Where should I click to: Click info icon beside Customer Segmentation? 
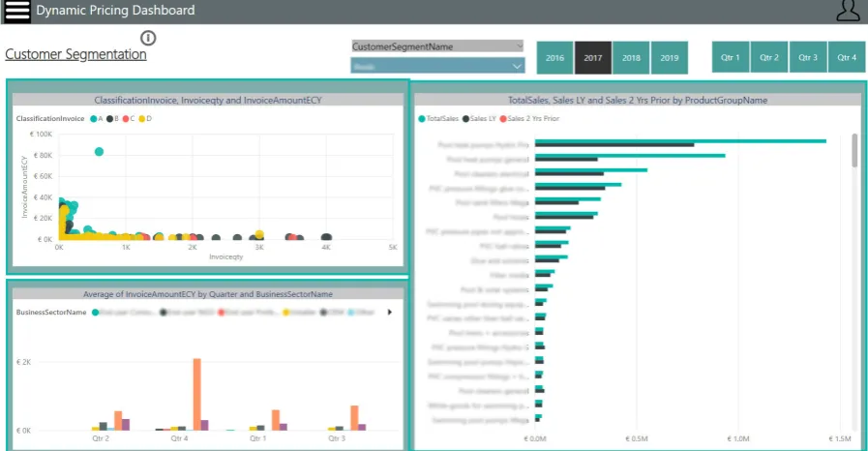point(148,38)
